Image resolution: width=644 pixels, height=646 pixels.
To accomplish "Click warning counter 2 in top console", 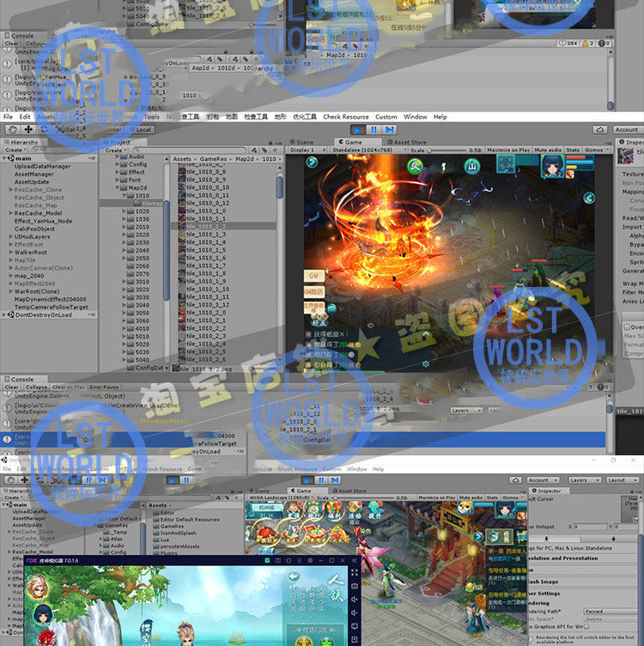I will (x=587, y=43).
